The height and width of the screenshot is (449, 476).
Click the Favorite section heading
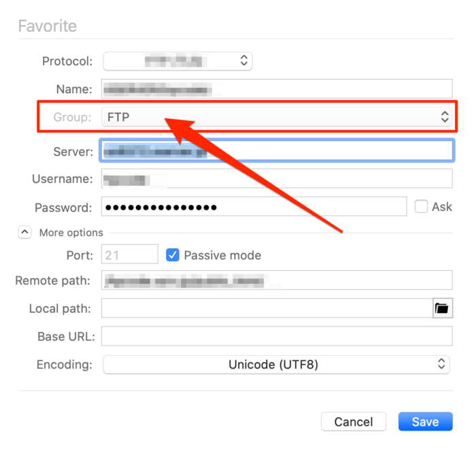(x=47, y=27)
